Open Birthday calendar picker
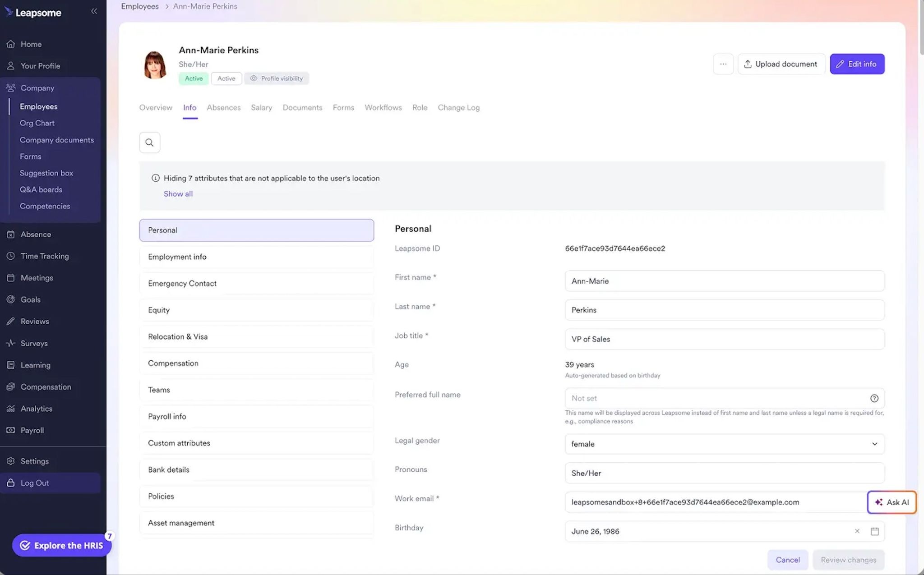Viewport: 924px width, 575px height. (x=874, y=531)
